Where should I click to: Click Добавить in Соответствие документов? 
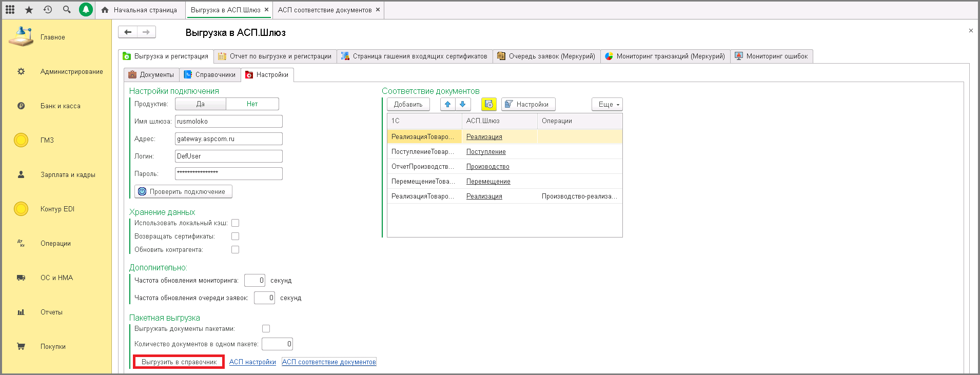[408, 105]
